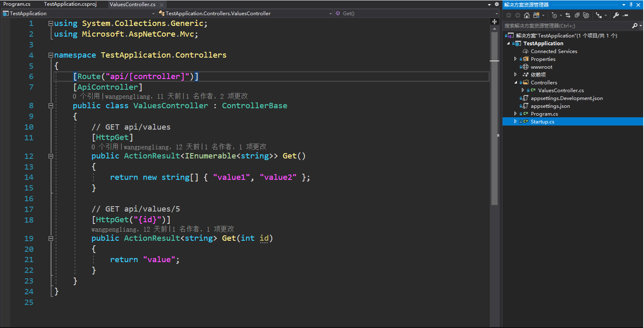Screen dimensions: 644x328
Task: Open the search options dropdown arrow
Action: tap(640, 26)
